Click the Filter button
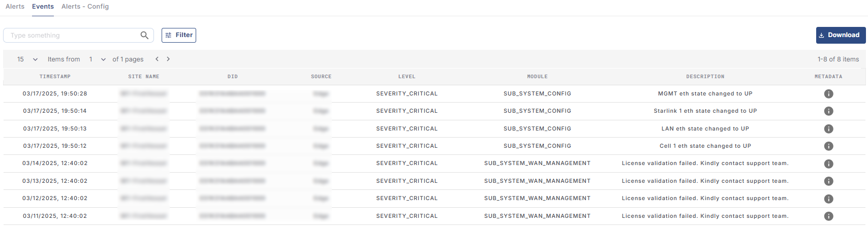The width and height of the screenshot is (868, 227). [179, 35]
